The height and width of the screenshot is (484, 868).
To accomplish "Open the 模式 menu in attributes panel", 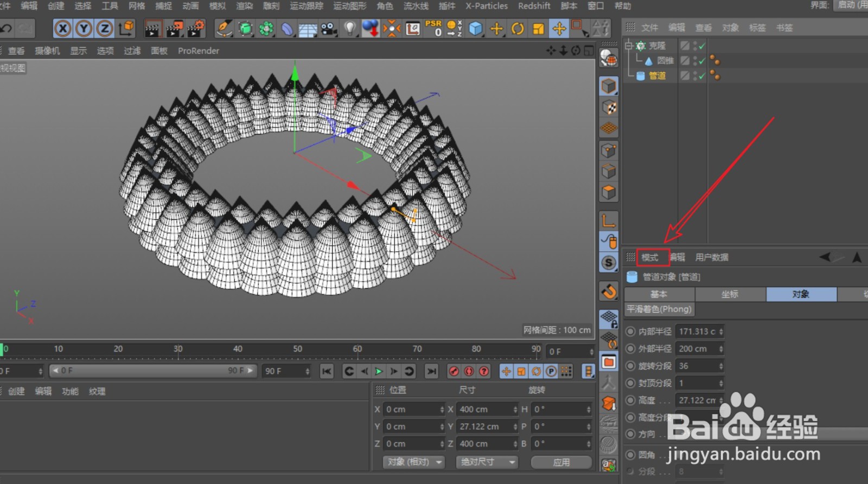I will coord(650,257).
